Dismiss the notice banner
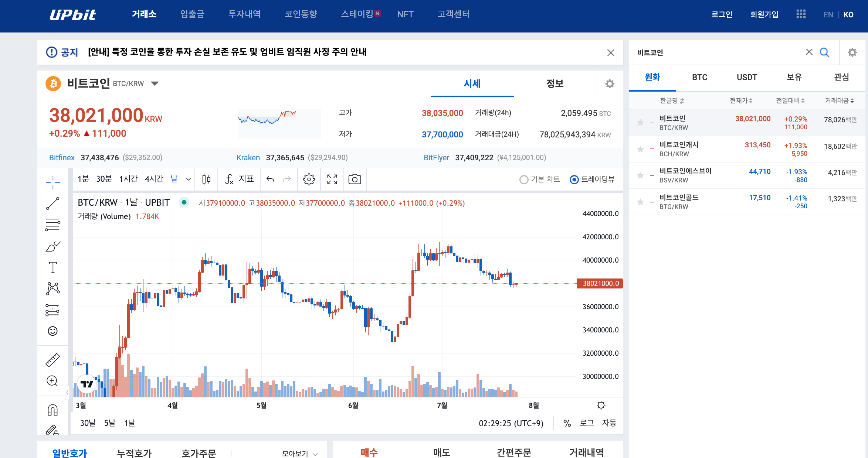Image resolution: width=868 pixels, height=458 pixels. (611, 53)
